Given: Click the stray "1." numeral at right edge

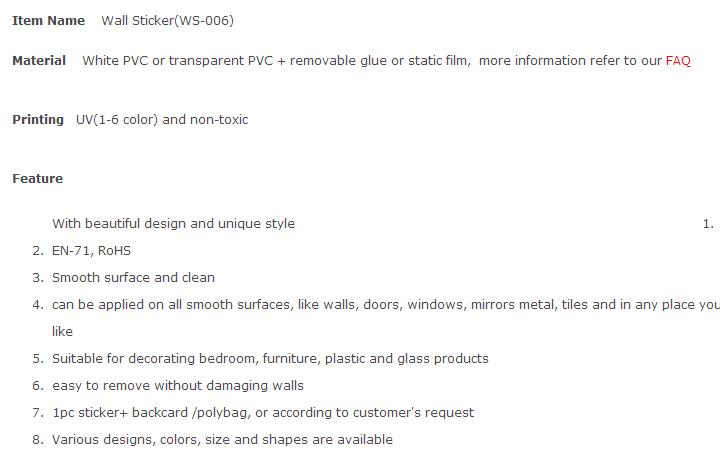Looking at the screenshot, I should (x=708, y=224).
